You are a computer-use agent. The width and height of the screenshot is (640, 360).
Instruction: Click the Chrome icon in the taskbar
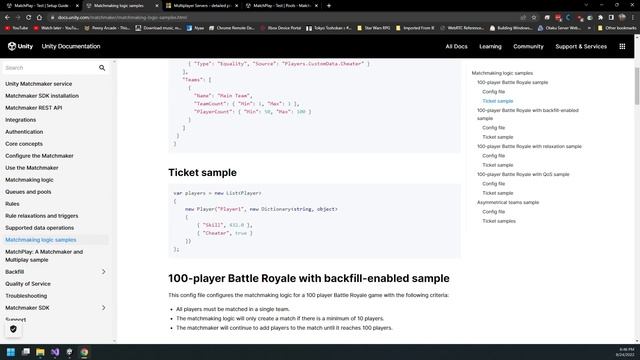[x=84, y=352]
